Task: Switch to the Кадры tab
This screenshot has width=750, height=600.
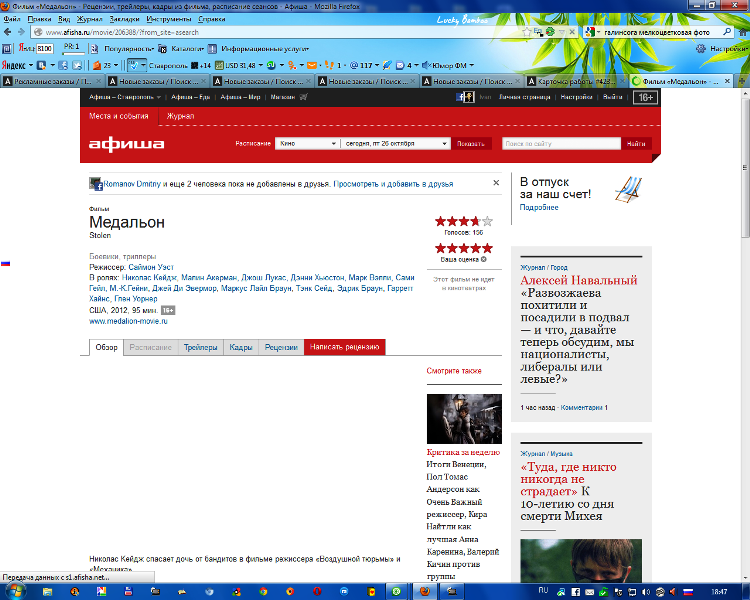Action: (241, 347)
